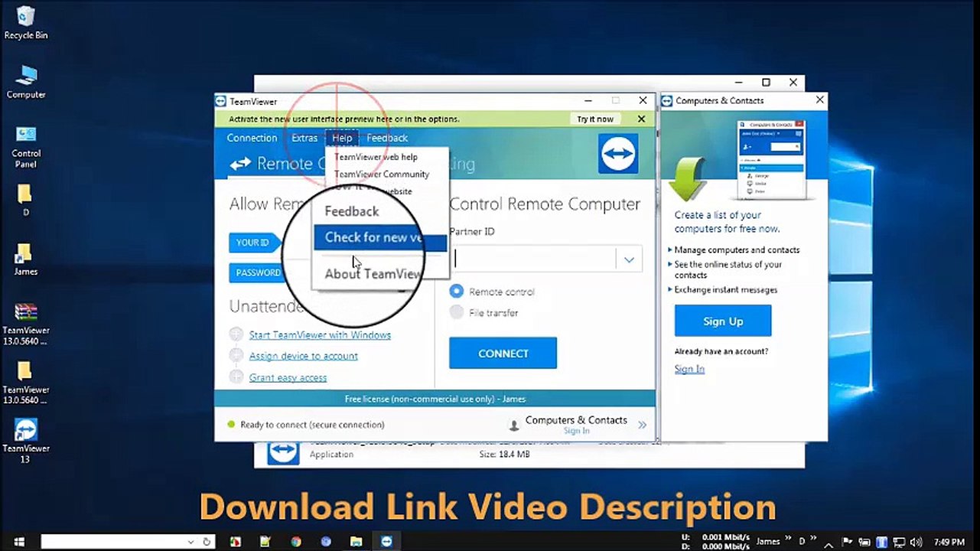Open the Control Panel desktop icon
980x551 pixels.
click(26, 146)
